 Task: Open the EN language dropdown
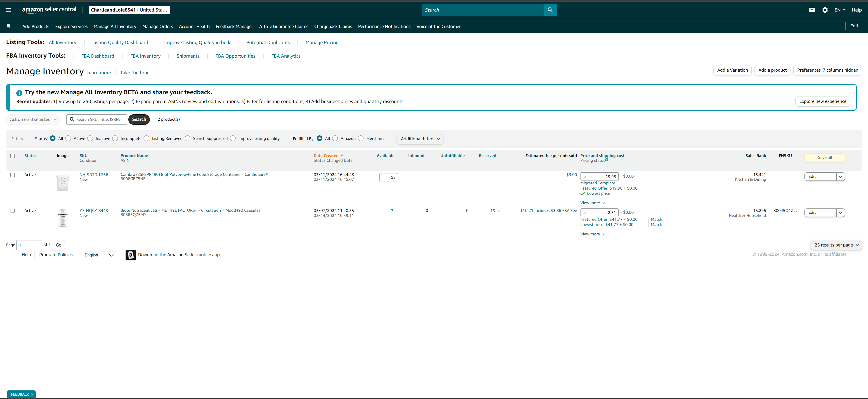[x=840, y=10]
